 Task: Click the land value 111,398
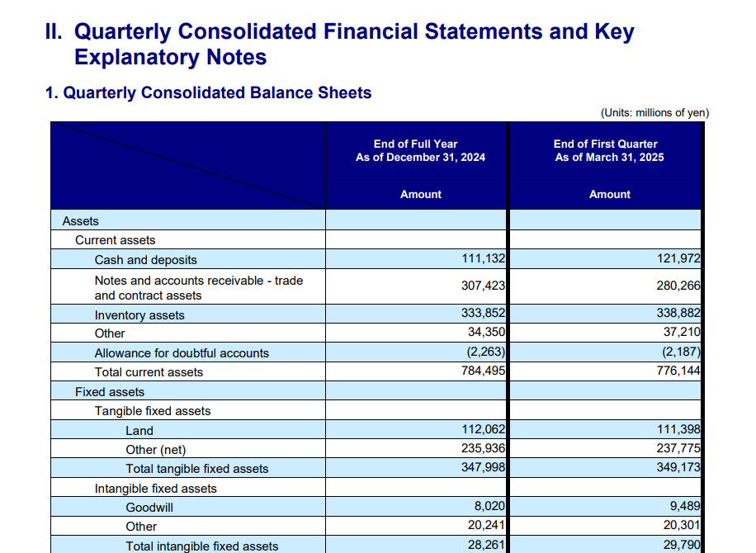pos(678,429)
